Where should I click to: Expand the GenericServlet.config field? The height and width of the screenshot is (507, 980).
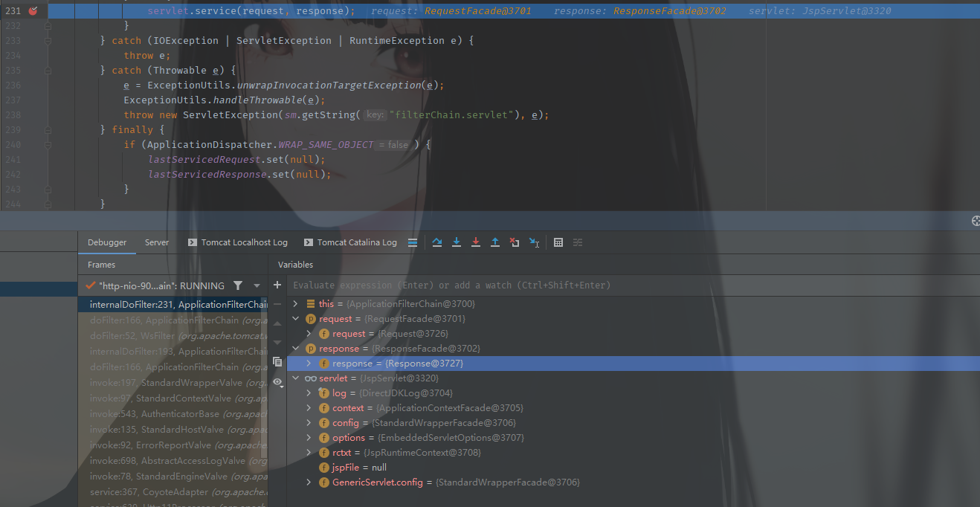tap(309, 482)
